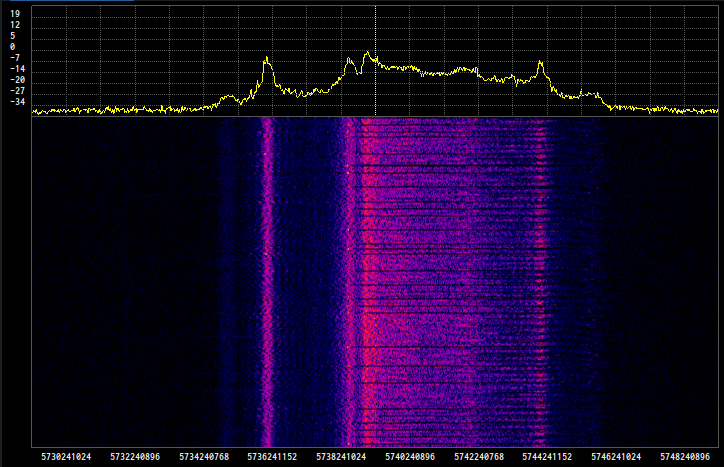Select the 5742240768 frequency axis label
This screenshot has width=724, height=467.
coord(479,457)
